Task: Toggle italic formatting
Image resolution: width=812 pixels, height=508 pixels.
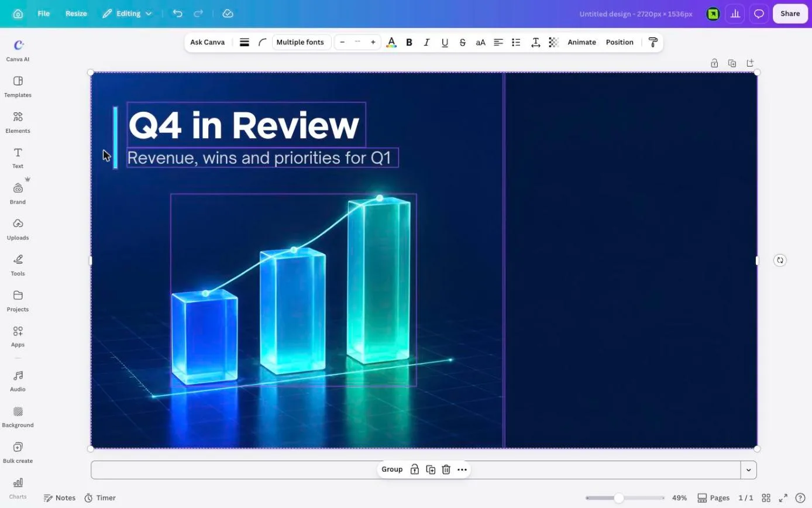Action: 426,42
